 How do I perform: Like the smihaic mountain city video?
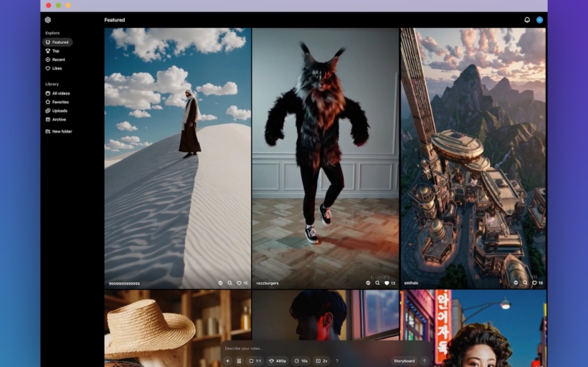tap(534, 283)
